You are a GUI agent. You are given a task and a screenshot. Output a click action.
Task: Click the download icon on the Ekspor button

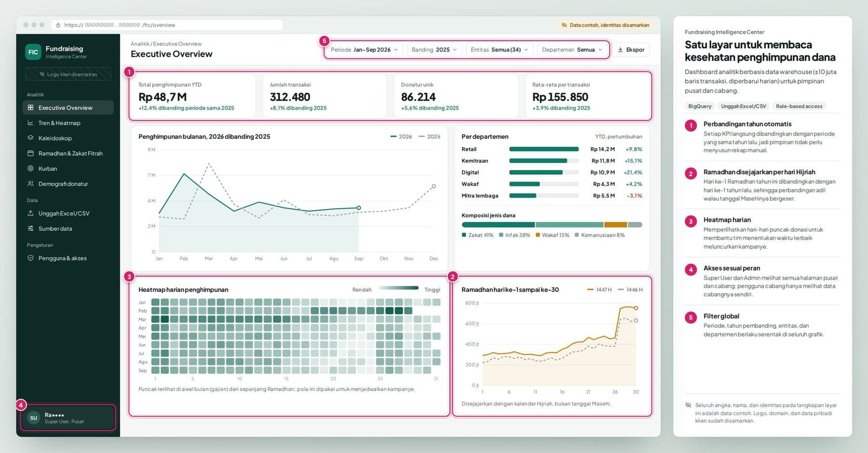[620, 50]
